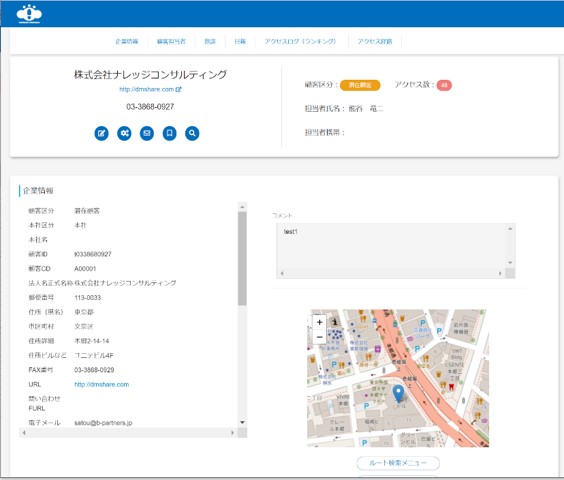Click the right arrow of the comment box's horizontal scrollbar
This screenshot has width=564, height=480.
500,273
